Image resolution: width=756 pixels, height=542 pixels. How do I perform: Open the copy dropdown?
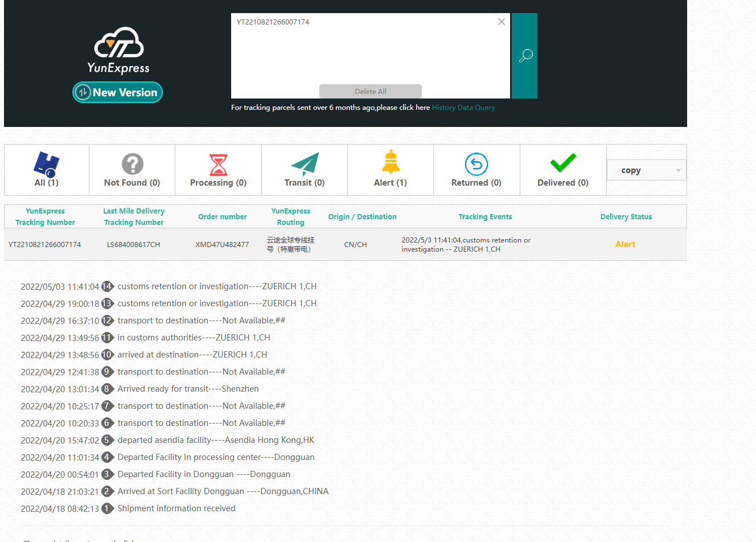[x=646, y=170]
